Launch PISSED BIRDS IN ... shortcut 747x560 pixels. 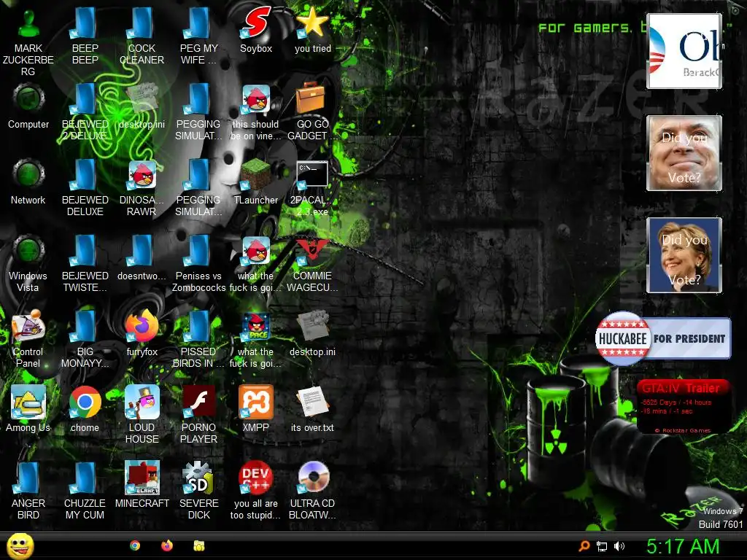198,327
